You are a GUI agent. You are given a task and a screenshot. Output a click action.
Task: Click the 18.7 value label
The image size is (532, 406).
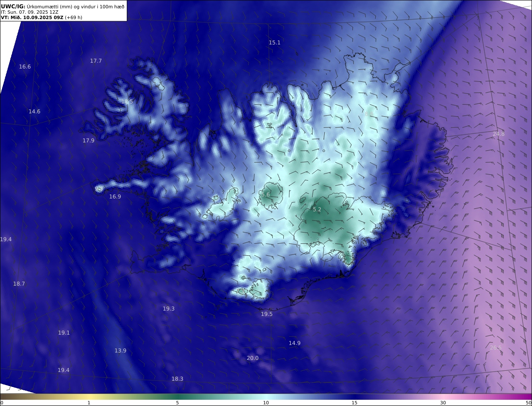pos(19,284)
